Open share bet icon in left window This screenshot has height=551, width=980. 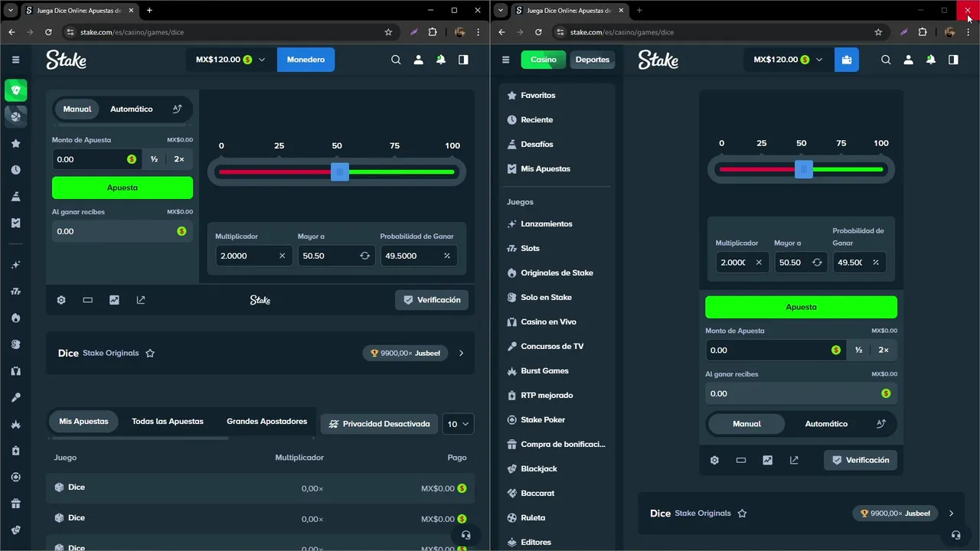click(141, 300)
